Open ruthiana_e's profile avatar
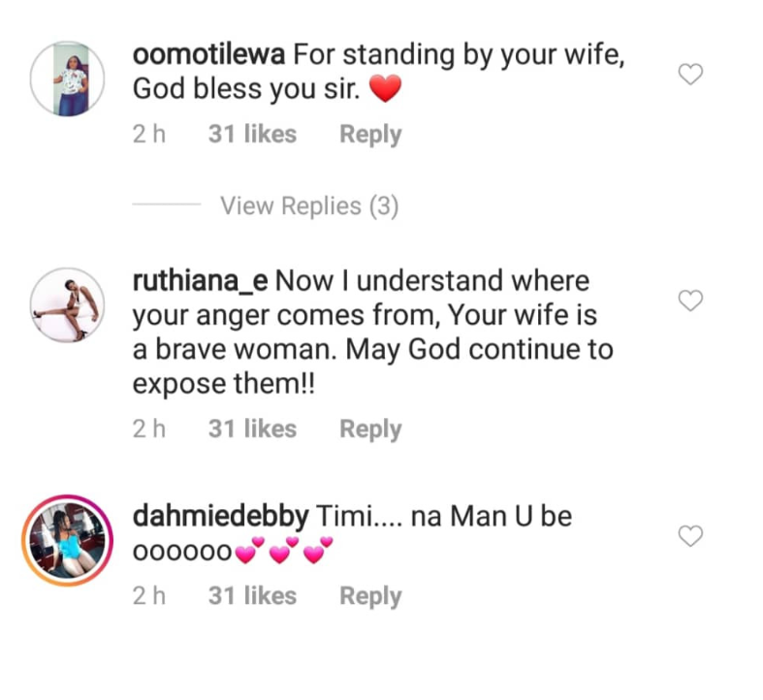This screenshot has width=763, height=700. [68, 306]
